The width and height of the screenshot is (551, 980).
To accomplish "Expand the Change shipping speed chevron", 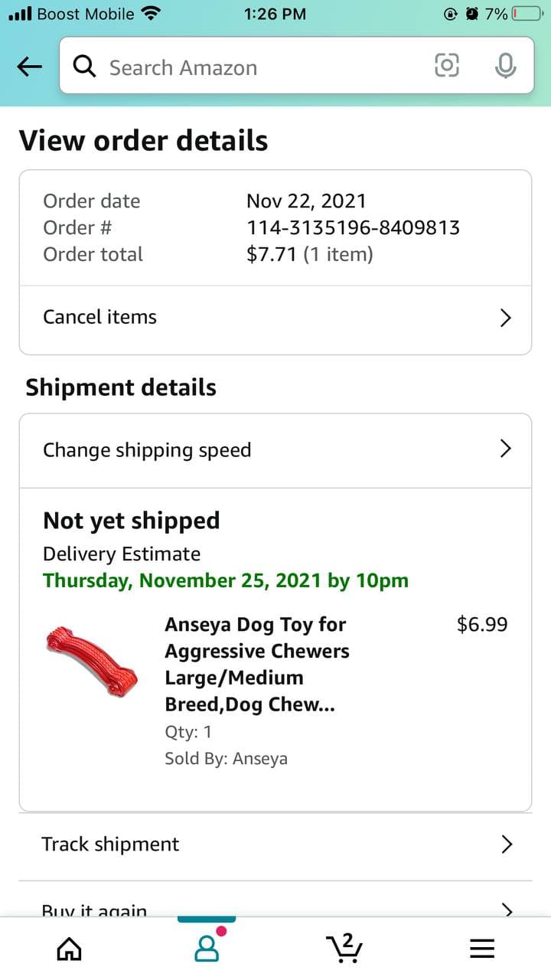I will point(505,449).
